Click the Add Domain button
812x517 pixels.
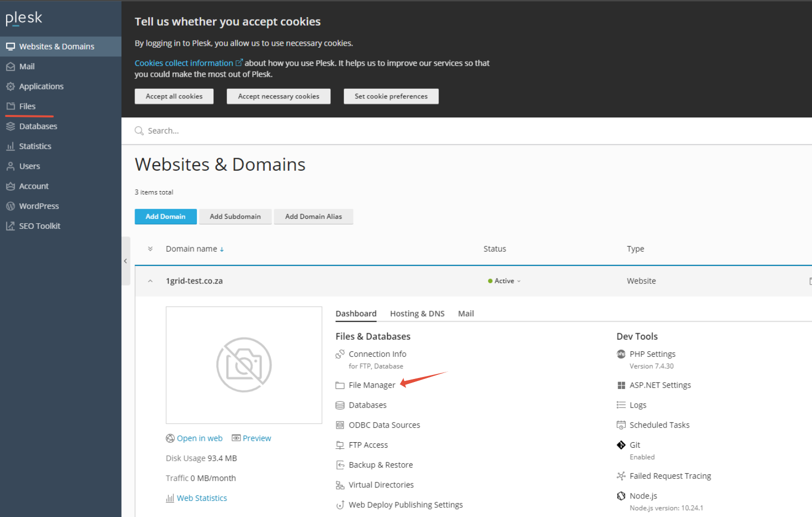pyautogui.click(x=166, y=216)
